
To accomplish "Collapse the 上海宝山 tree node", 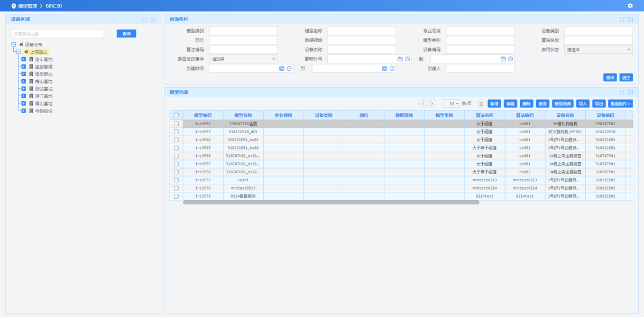I will click(19, 52).
